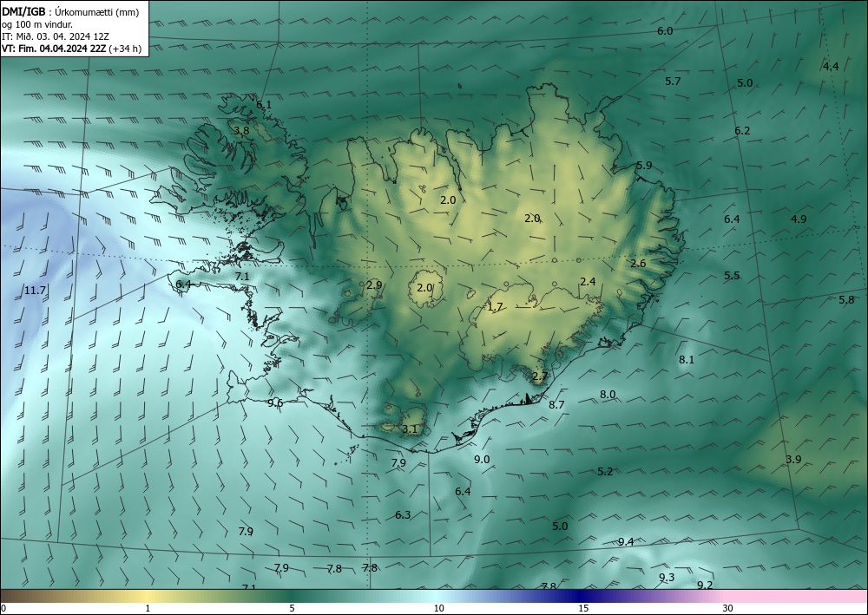
Task: Click the 1.7 value on Vatnajökull
Action: click(x=495, y=307)
